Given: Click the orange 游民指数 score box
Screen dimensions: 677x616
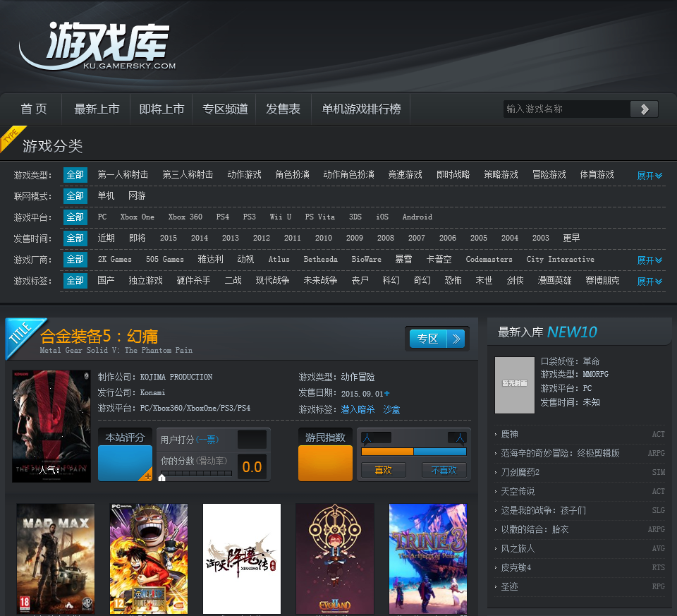Looking at the screenshot, I should [x=325, y=463].
